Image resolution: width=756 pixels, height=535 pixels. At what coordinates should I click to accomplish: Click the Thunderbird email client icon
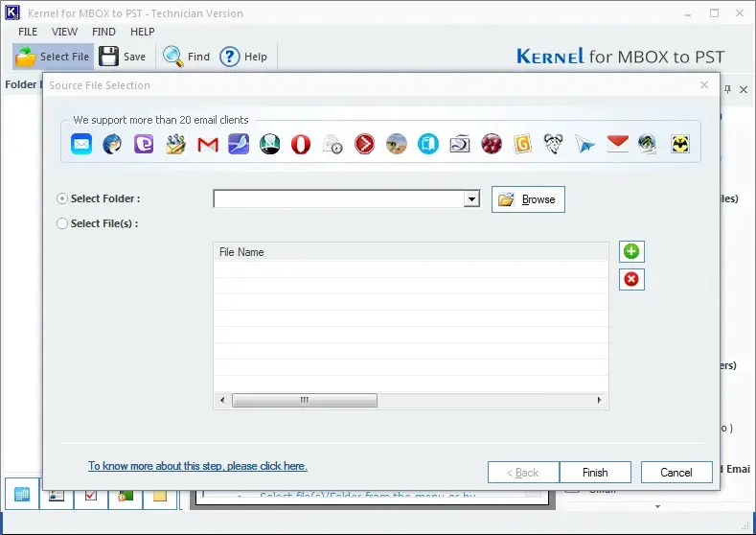pos(112,144)
